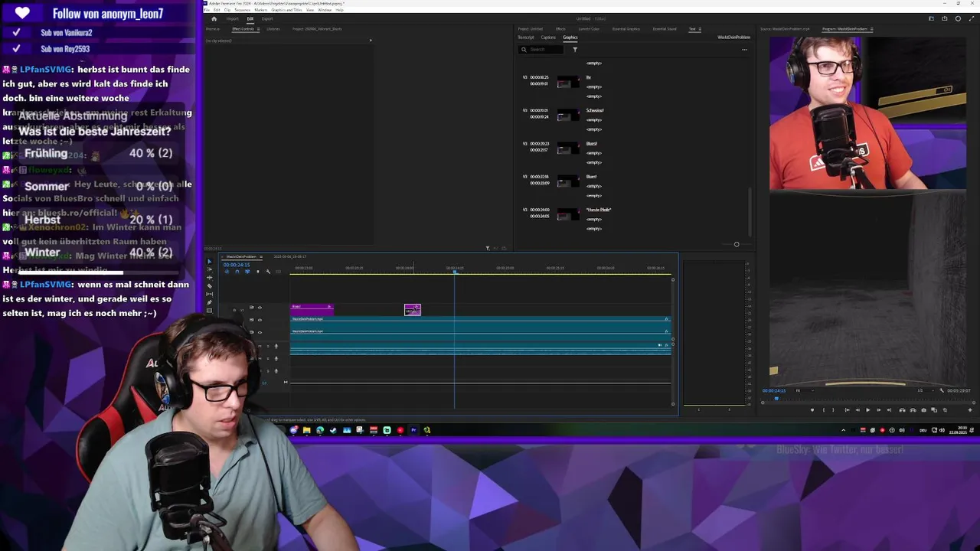Toggle linked selection in timeline header

coord(247,271)
